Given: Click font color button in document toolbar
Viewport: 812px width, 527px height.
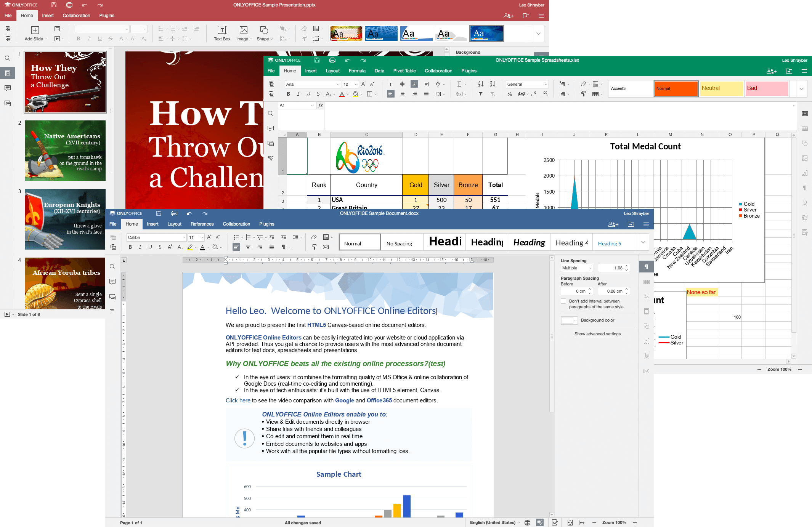Looking at the screenshot, I should [202, 247].
